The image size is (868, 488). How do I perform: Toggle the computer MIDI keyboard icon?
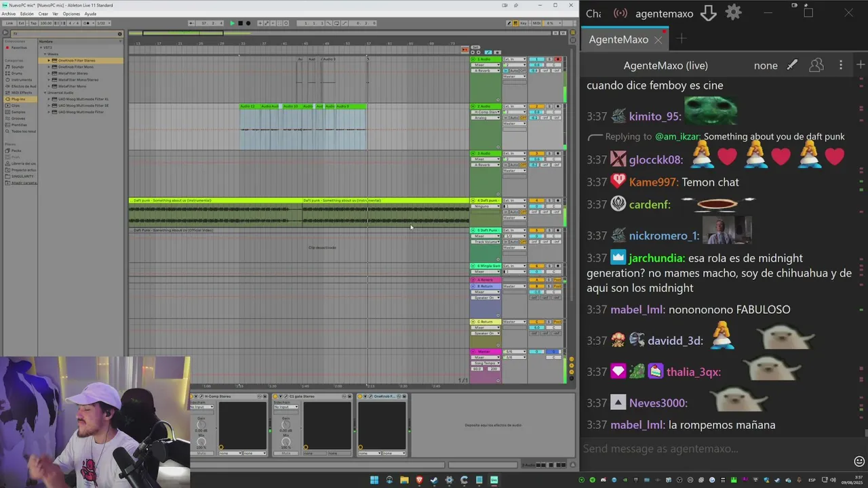pos(517,23)
